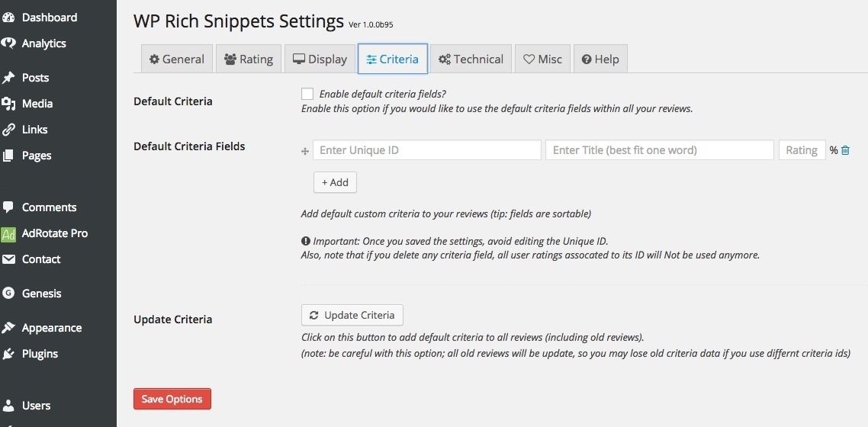The width and height of the screenshot is (868, 427).
Task: Open AdRotate Pro menu label
Action: 55,233
